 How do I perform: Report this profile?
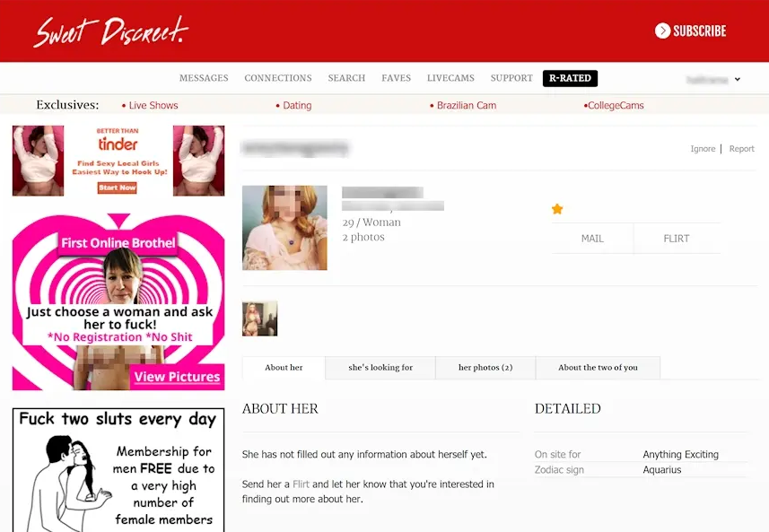[741, 148]
